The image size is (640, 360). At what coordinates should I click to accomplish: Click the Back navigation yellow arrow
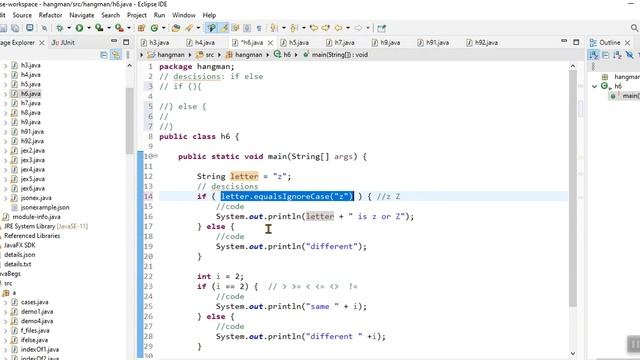338,28
